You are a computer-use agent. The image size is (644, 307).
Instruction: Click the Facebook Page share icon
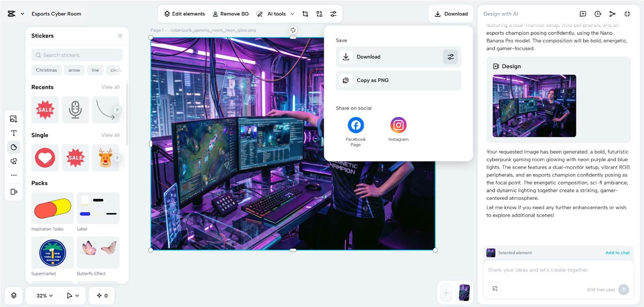pos(356,125)
